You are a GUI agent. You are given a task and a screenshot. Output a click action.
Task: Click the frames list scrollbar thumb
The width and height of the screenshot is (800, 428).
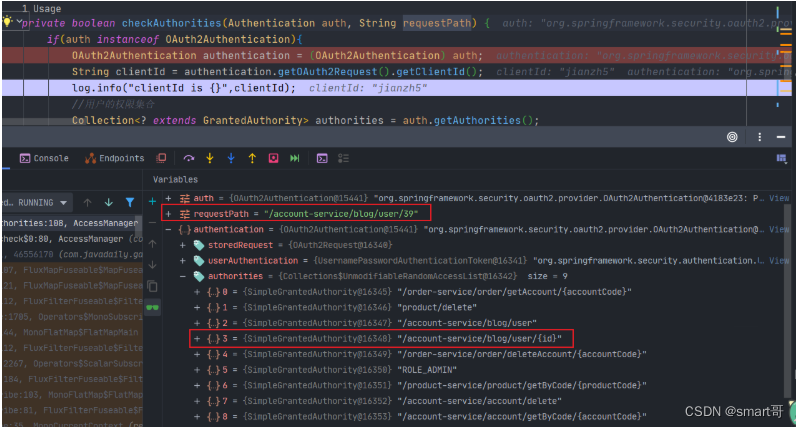click(x=140, y=224)
